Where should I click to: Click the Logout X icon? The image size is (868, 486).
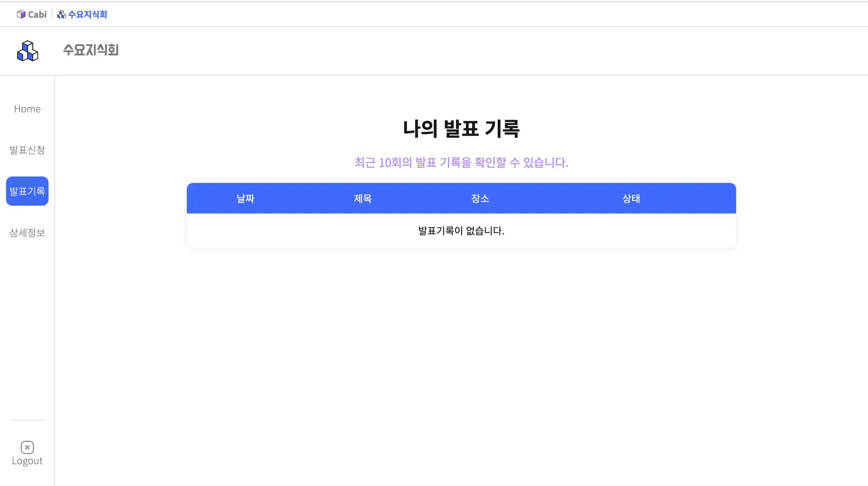coord(27,447)
